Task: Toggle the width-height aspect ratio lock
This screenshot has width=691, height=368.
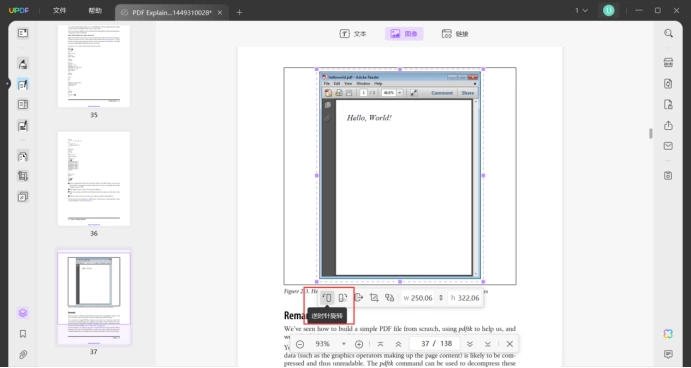Action: 441,298
